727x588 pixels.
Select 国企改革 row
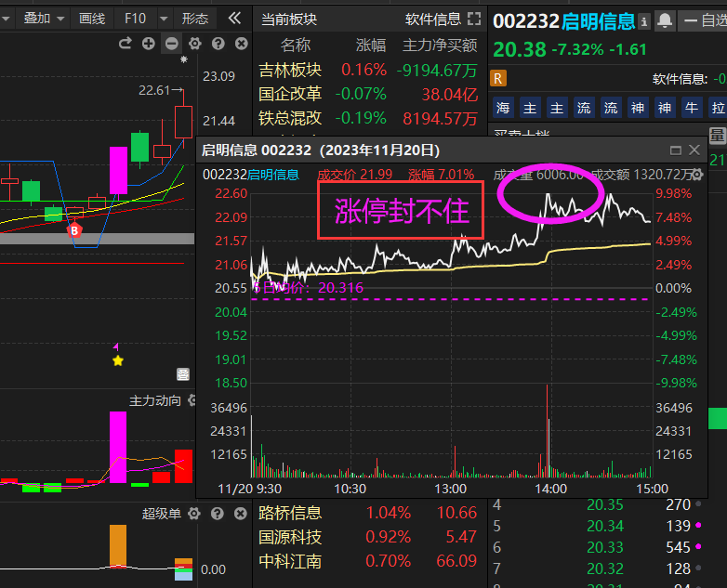368,94
